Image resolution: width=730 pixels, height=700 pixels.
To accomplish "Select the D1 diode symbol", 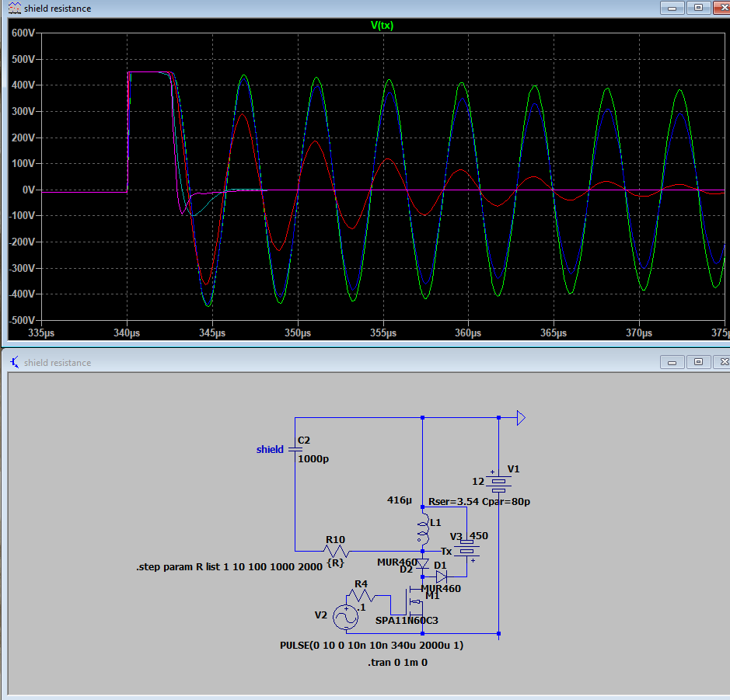I will (442, 576).
